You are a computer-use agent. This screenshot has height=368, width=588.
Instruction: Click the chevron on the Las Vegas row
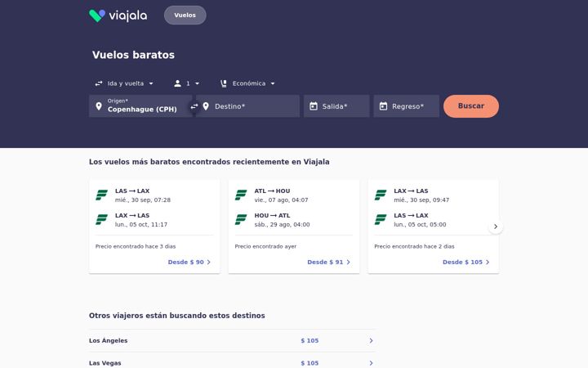coord(371,363)
